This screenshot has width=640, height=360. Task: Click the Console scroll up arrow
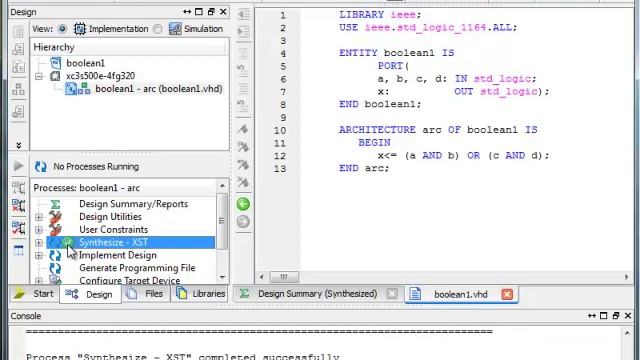[627, 333]
